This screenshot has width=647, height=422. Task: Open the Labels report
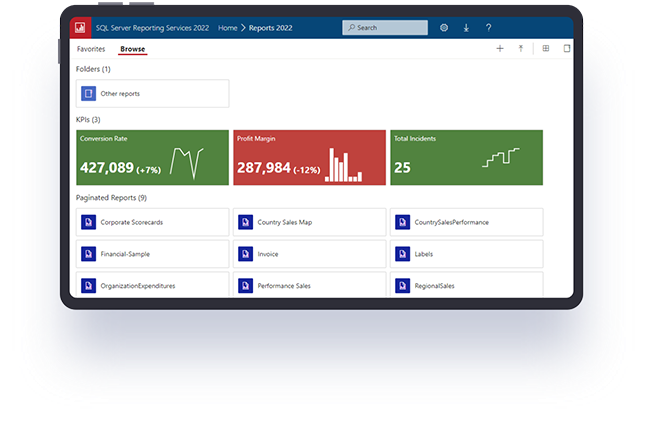pyautogui.click(x=467, y=254)
